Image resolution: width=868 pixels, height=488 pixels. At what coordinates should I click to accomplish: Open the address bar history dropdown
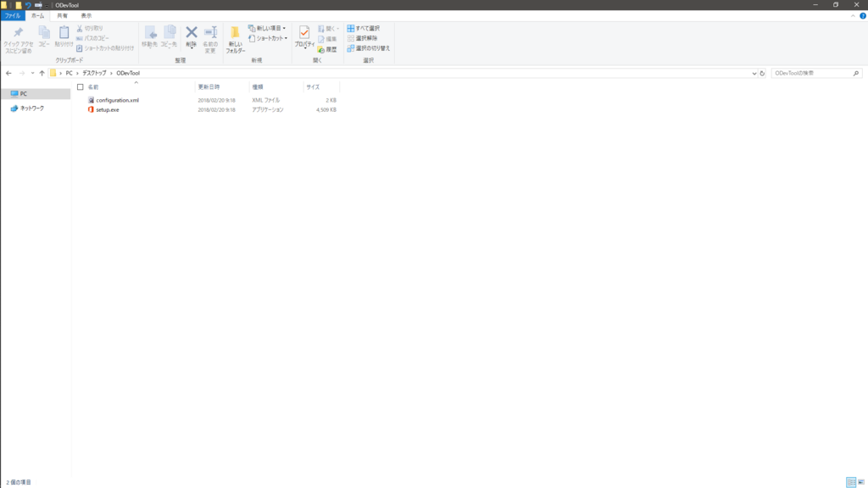(x=754, y=73)
